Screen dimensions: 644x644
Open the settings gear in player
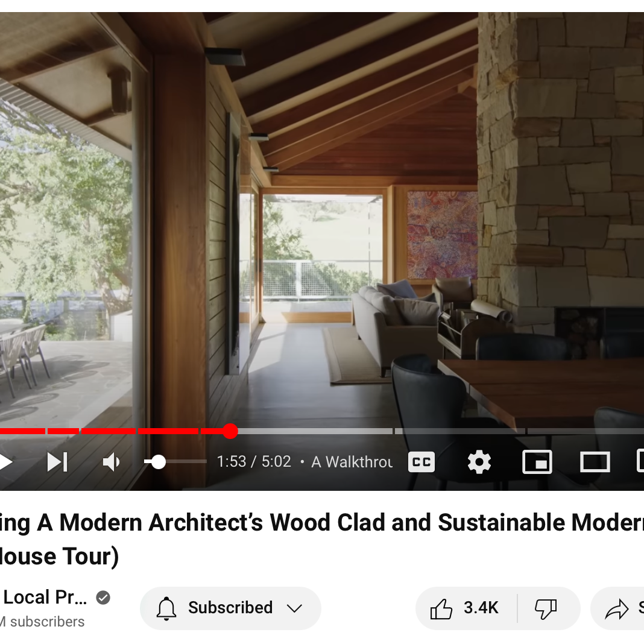(479, 462)
